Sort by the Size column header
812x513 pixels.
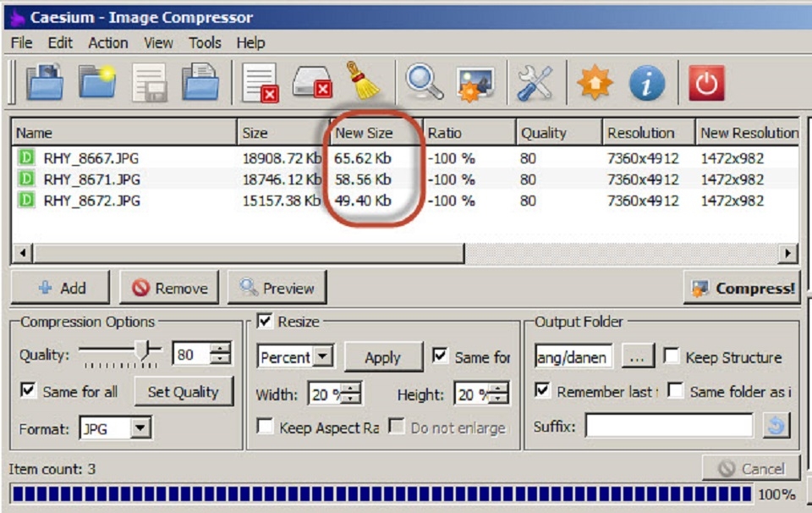point(284,133)
